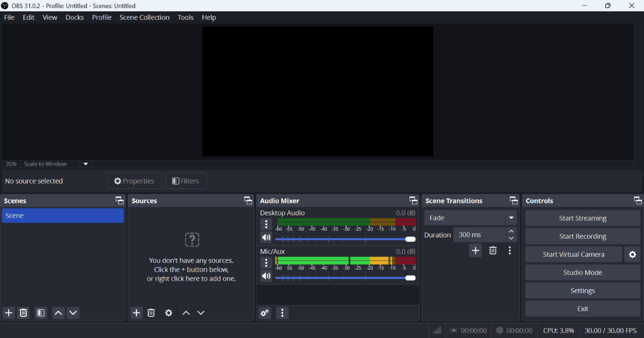Expand the Fade transition dropdown
The width and height of the screenshot is (644, 338).
(511, 218)
